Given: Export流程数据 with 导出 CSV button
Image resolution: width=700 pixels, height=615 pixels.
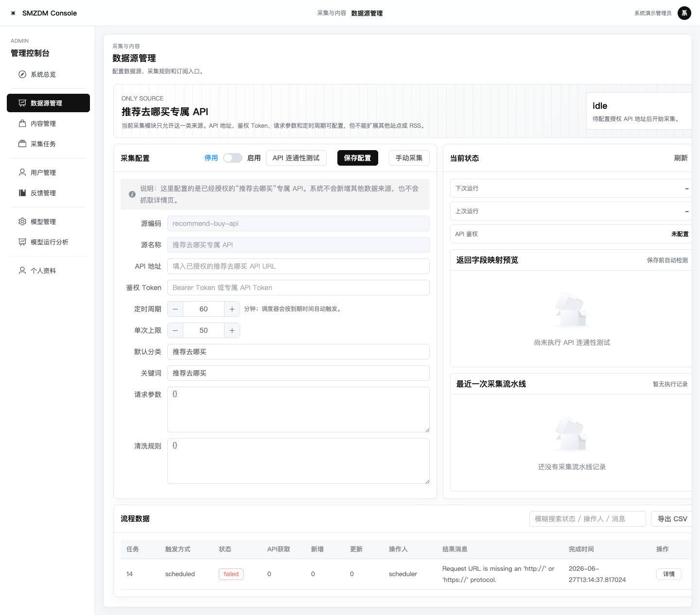Looking at the screenshot, I should tap(672, 519).
